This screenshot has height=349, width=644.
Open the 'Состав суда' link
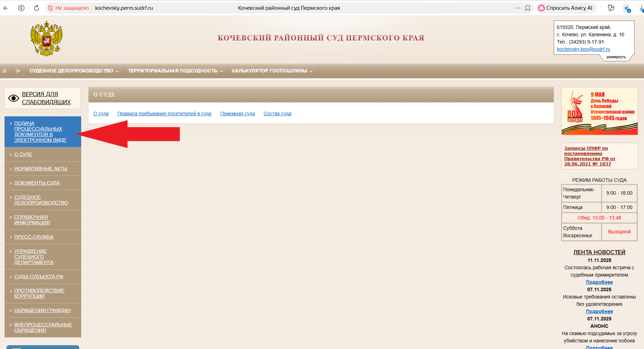point(277,114)
